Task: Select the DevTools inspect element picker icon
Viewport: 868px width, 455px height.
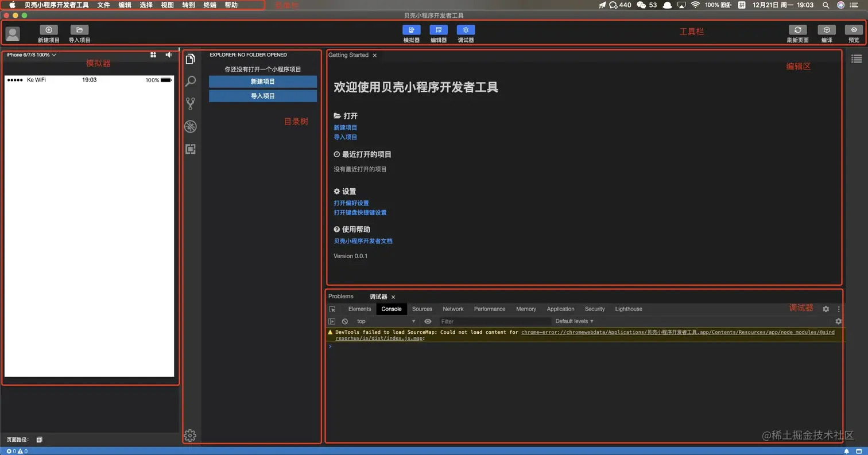Action: pos(332,309)
